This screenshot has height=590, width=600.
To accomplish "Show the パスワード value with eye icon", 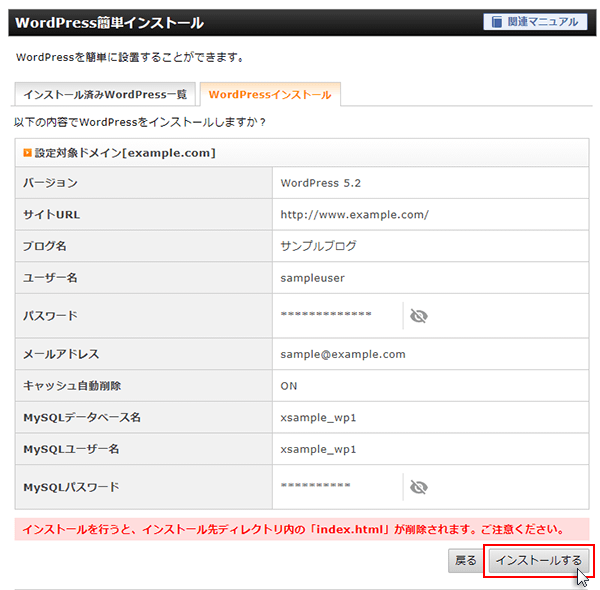I will [418, 316].
